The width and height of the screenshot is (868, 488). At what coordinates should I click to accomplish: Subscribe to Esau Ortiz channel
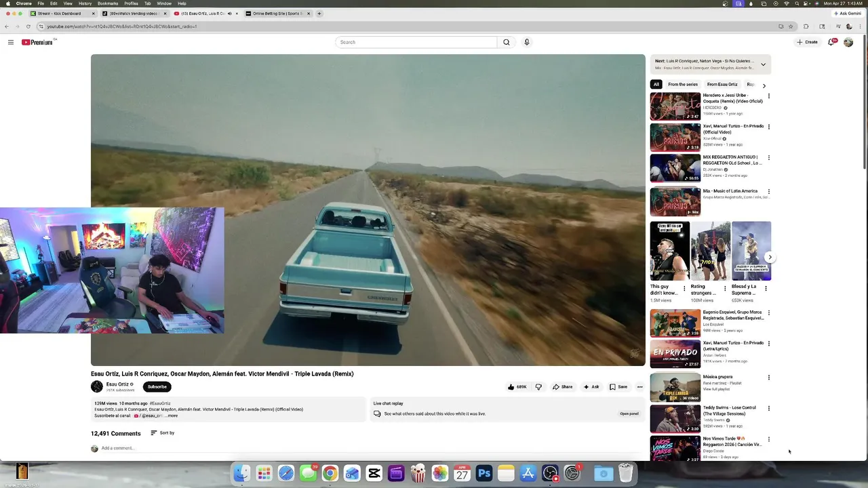coord(157,387)
